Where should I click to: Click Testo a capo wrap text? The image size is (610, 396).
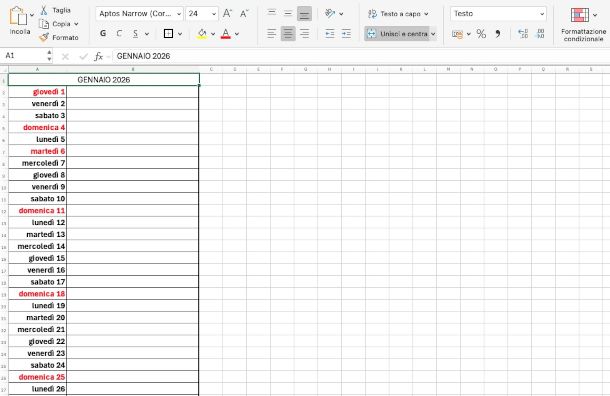tap(394, 14)
